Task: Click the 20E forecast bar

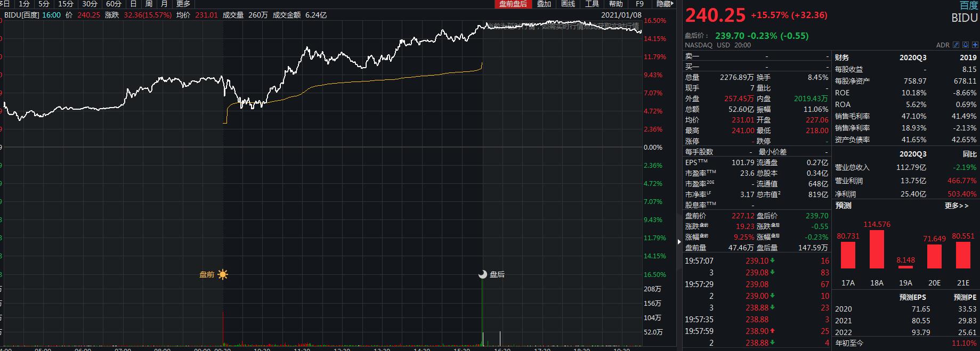Action: (x=934, y=256)
